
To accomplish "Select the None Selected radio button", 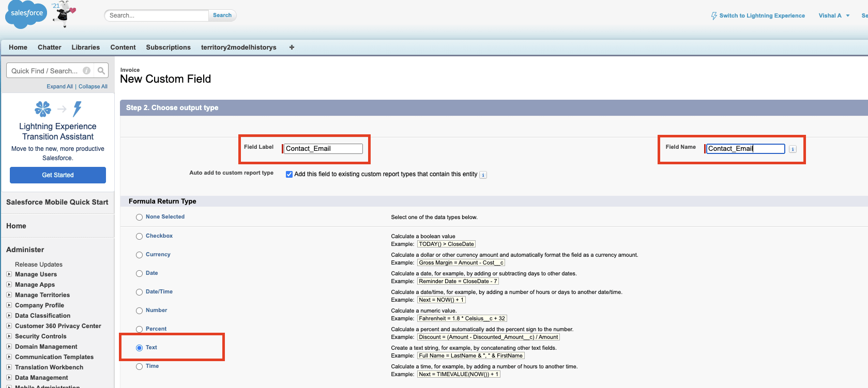I will (139, 218).
